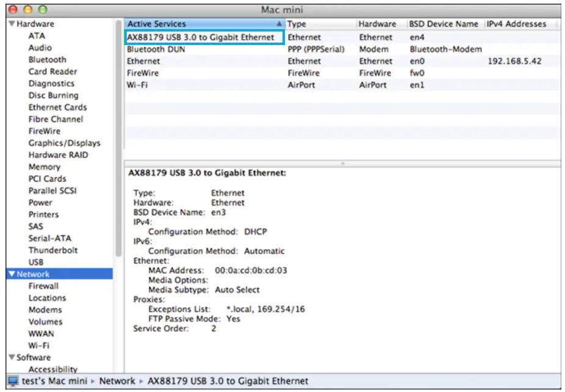Select Locations under Network
Viewport: 565px width, 392px height.
tap(47, 298)
